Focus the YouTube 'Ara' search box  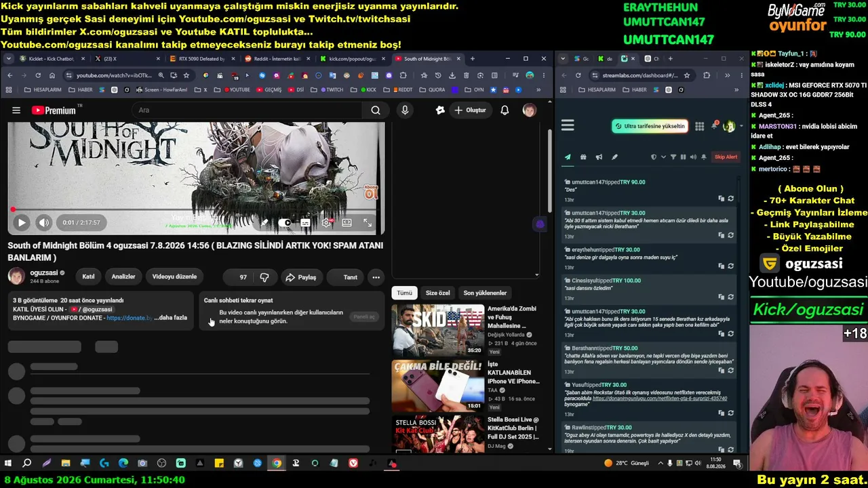point(248,110)
